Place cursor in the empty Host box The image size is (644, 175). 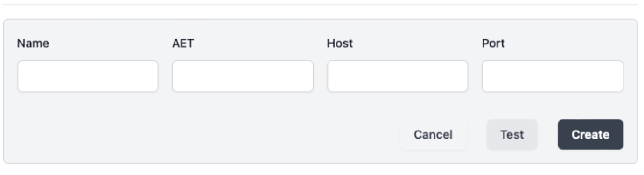[x=398, y=76]
